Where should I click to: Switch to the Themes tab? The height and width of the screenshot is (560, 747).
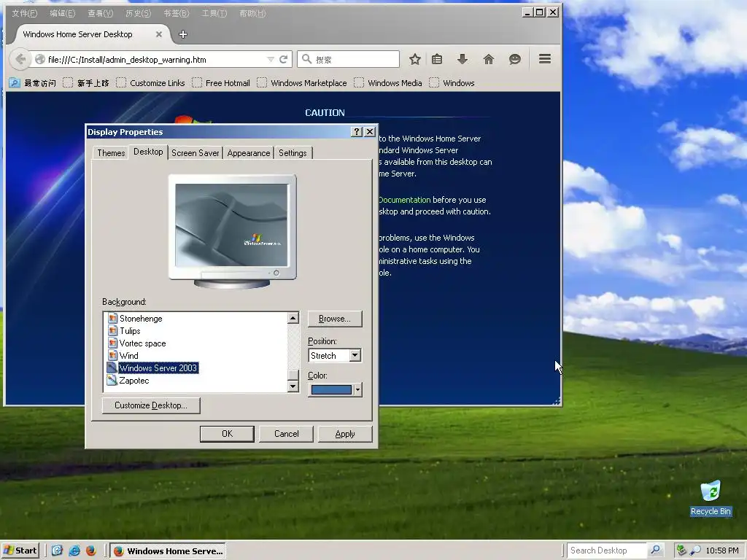point(111,153)
